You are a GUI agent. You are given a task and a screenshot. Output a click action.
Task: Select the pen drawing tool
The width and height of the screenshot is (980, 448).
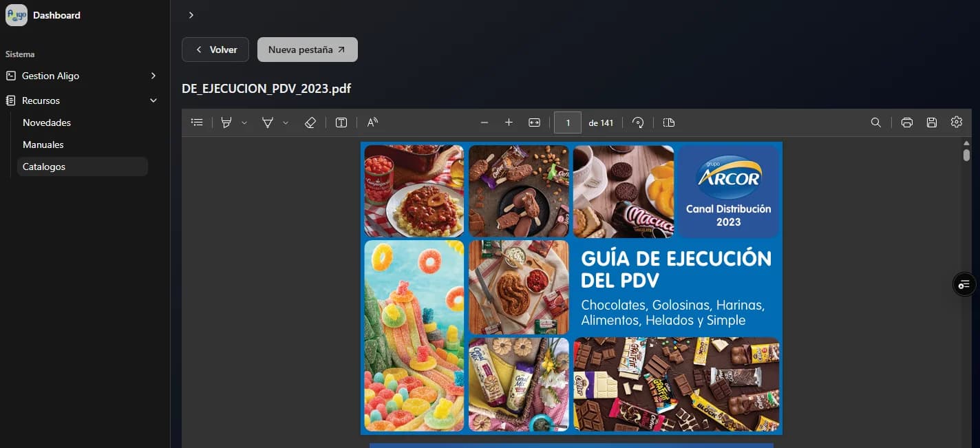tap(268, 122)
